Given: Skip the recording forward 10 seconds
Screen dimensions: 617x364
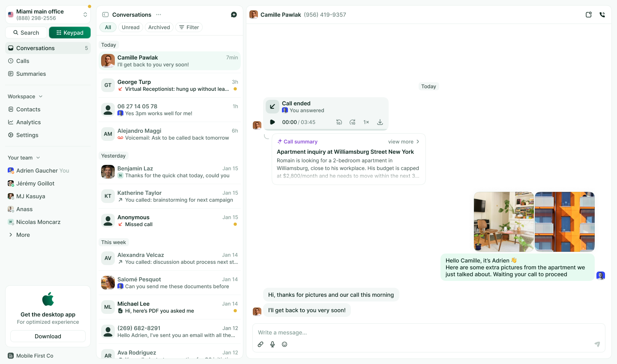Looking at the screenshot, I should click(353, 122).
